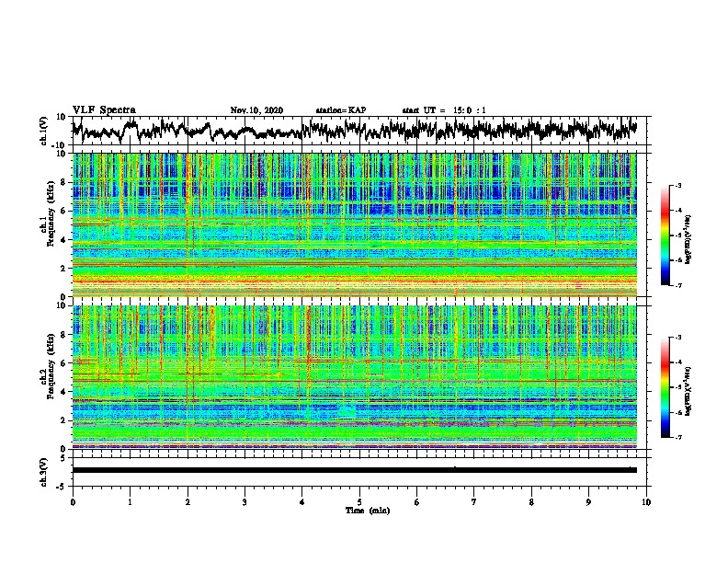Click the "ch.1(V)" waveform axis label
Image resolution: width=728 pixels, height=563 pixels.
tap(44, 131)
